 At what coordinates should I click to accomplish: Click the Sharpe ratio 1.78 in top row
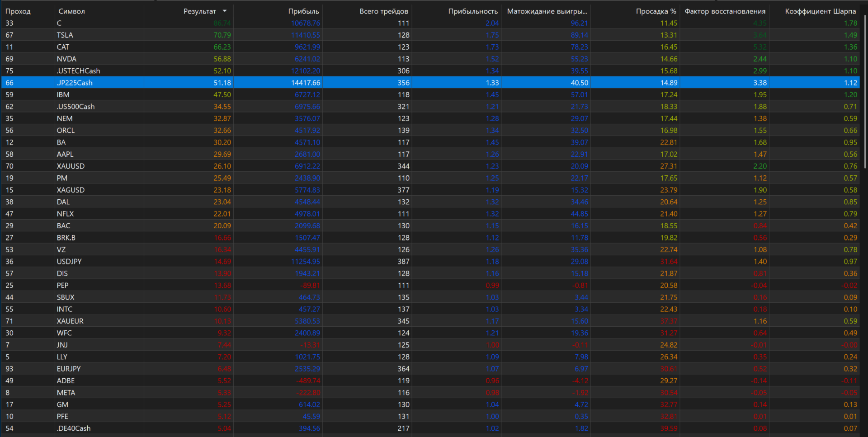click(x=850, y=23)
